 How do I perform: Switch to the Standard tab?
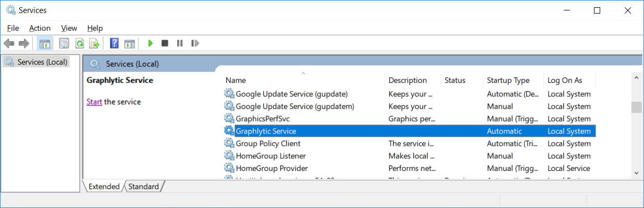pyautogui.click(x=143, y=186)
